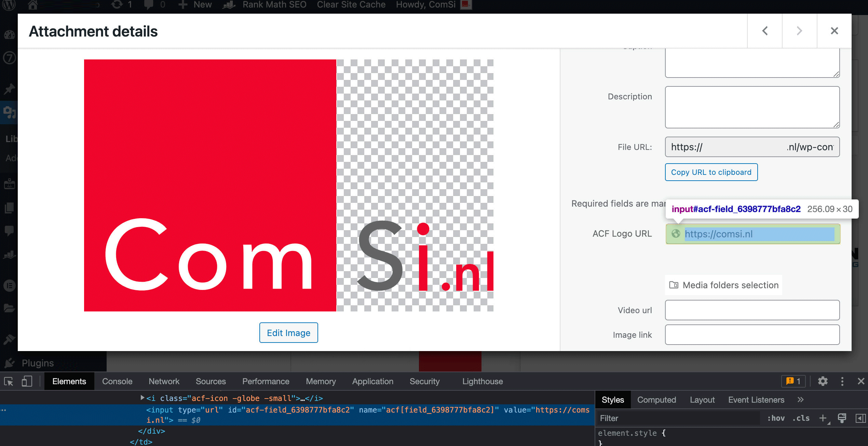This screenshot has height=446, width=868.
Task: Open the WordPress logo menu in admin bar
Action: pos(10,5)
